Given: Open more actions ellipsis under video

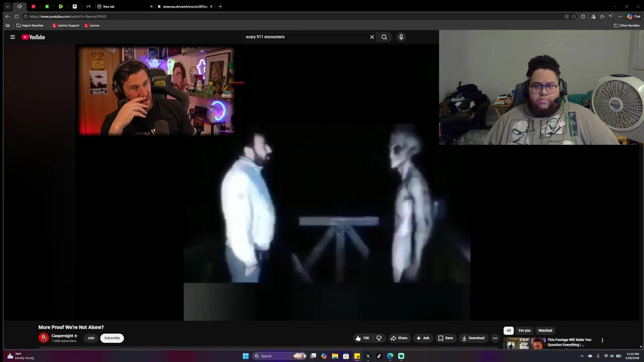Looking at the screenshot, I should 495,338.
